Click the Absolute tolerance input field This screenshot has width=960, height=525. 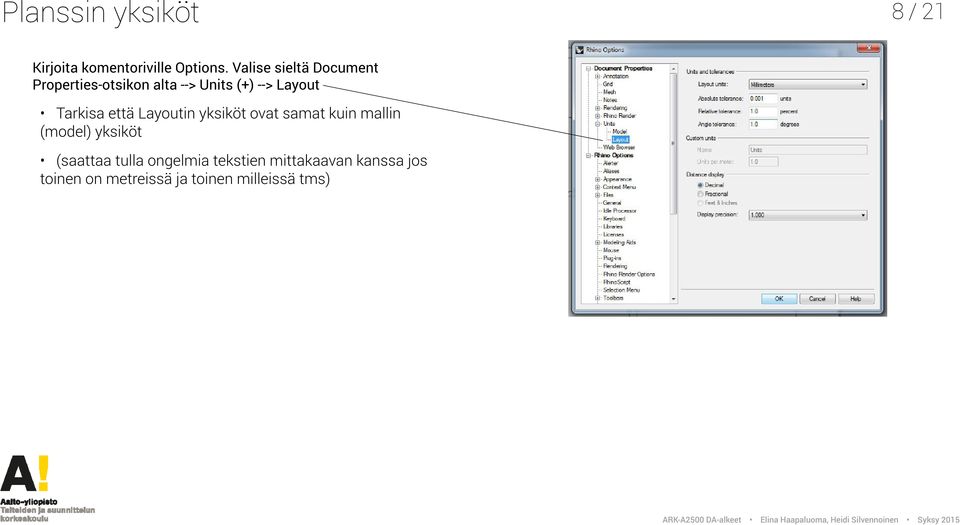coord(763,99)
